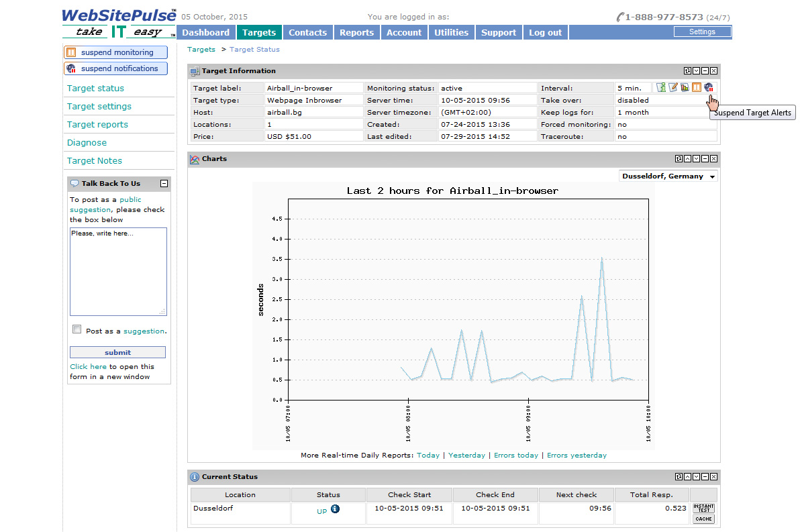Close the Charts panel
The width and height of the screenshot is (800, 532).
(714, 158)
